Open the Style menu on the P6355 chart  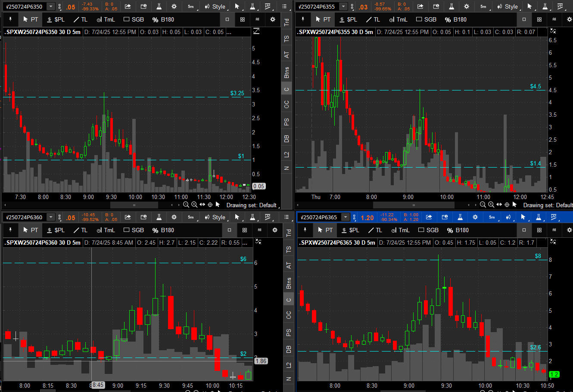click(507, 6)
